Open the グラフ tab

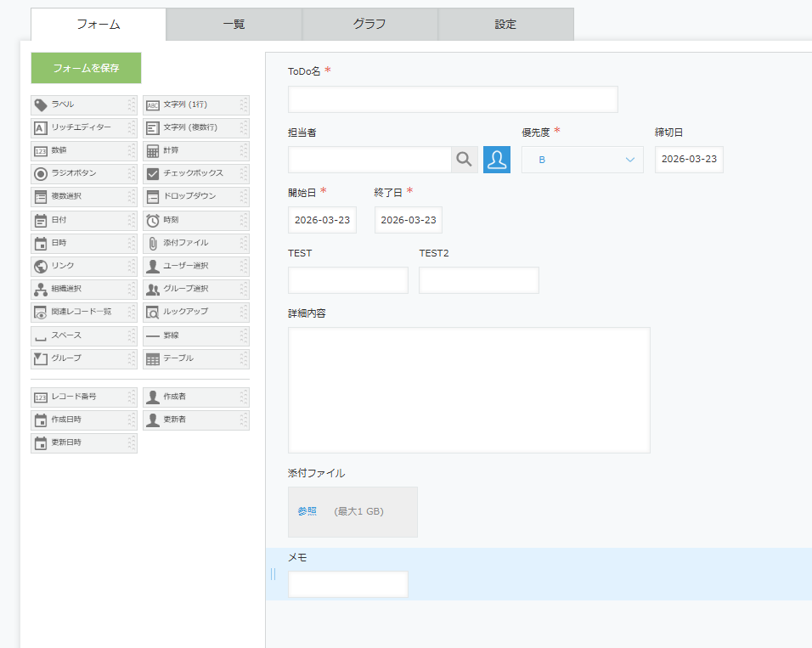pos(369,25)
